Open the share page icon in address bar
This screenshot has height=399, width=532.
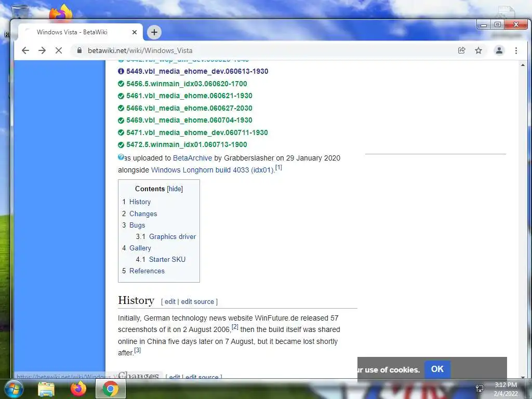[x=461, y=50]
